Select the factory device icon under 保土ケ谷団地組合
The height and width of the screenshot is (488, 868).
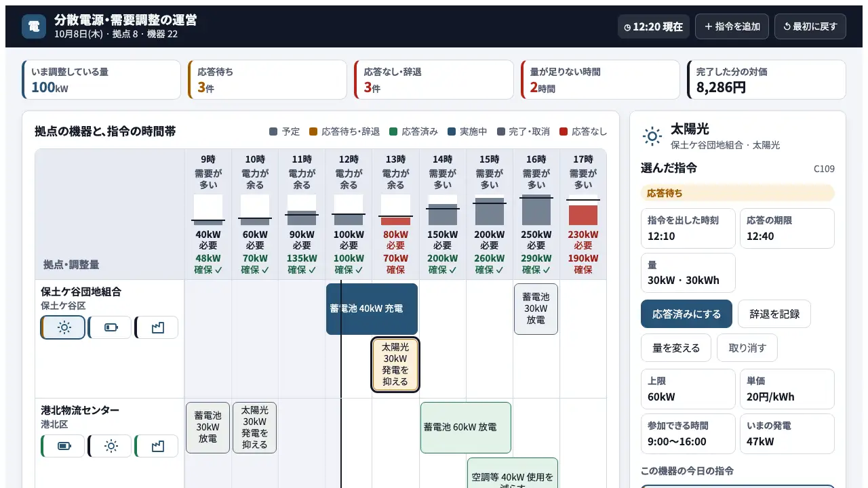click(157, 327)
